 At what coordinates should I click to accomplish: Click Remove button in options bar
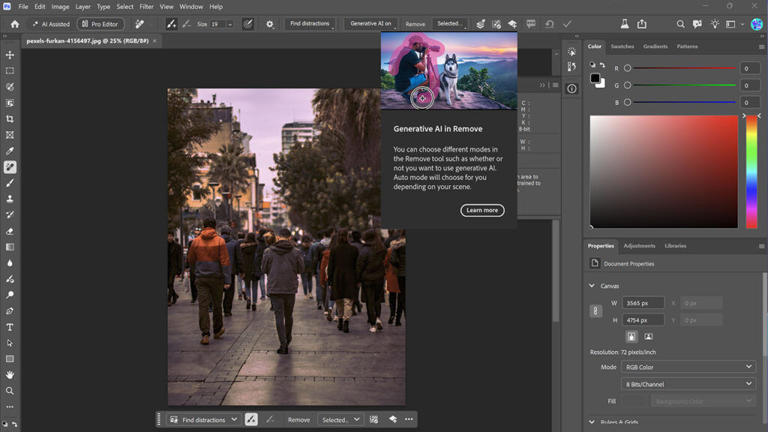click(x=415, y=24)
